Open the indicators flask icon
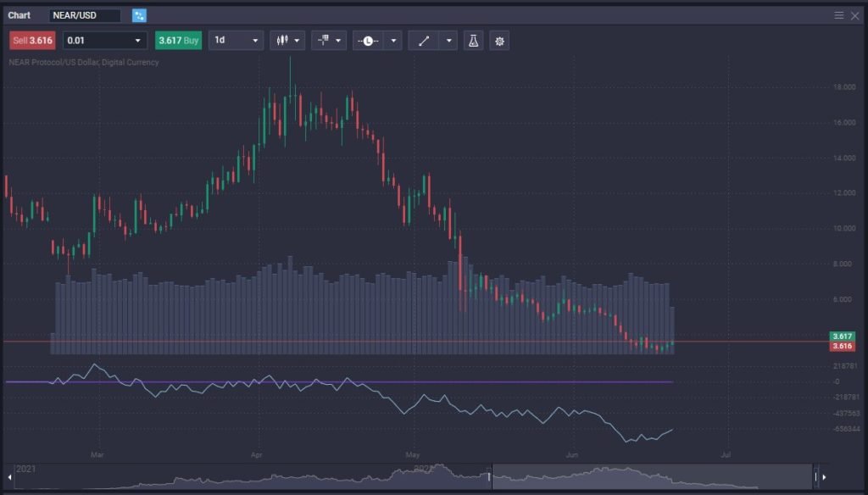This screenshot has height=495, width=868. point(474,41)
